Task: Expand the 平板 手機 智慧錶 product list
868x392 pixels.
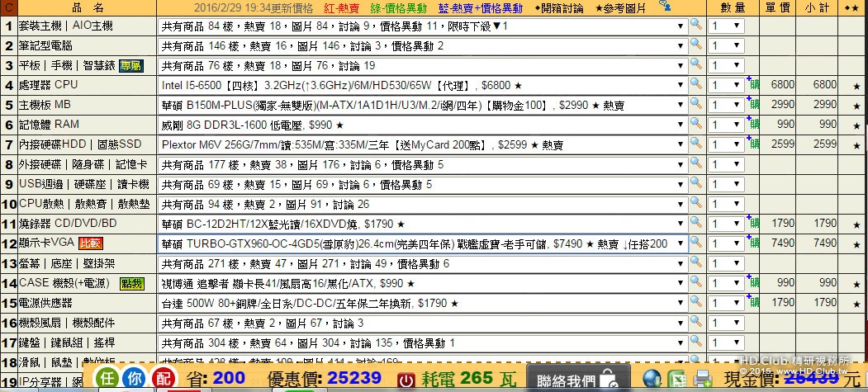Action: 423,66
